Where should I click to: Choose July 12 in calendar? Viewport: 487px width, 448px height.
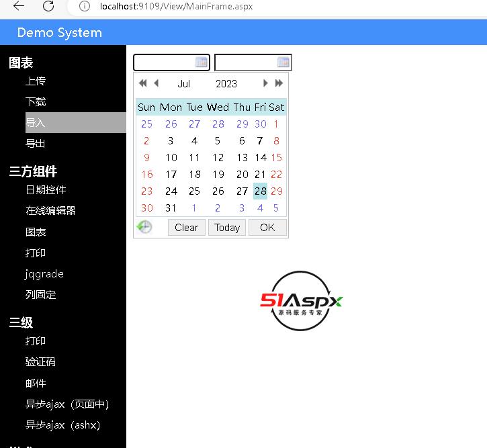218,157
